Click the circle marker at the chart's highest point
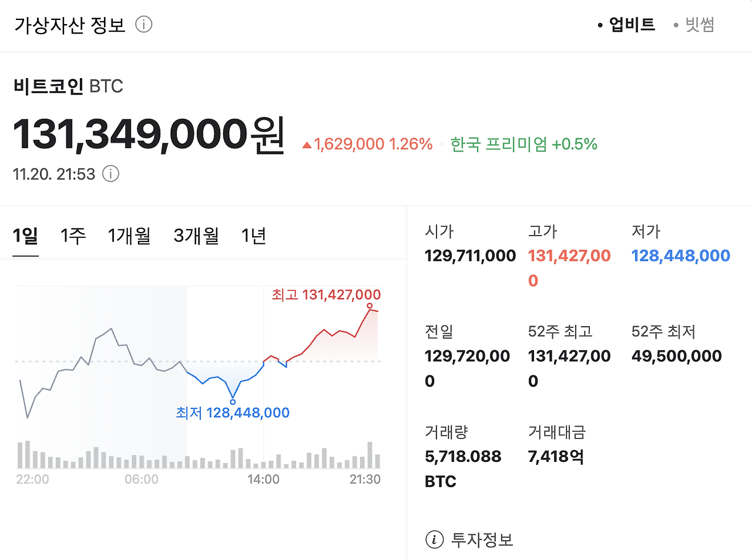Image resolution: width=752 pixels, height=560 pixels. click(x=370, y=307)
